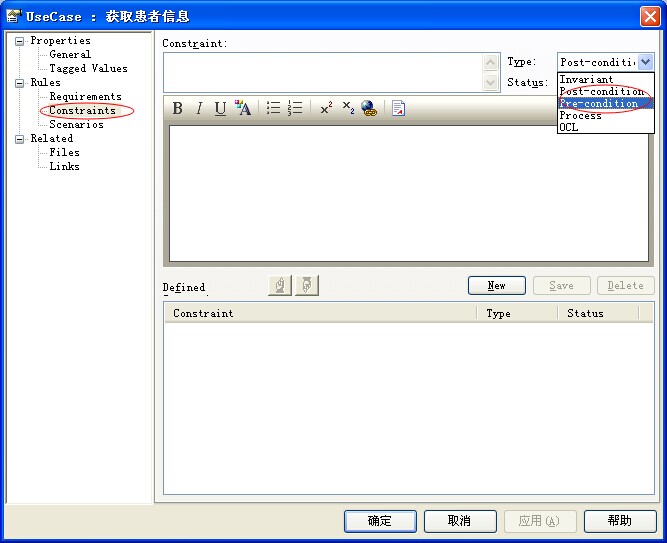Viewport: 667px width, 543px height.
Task: Apply subscript formatting
Action: [x=348, y=108]
